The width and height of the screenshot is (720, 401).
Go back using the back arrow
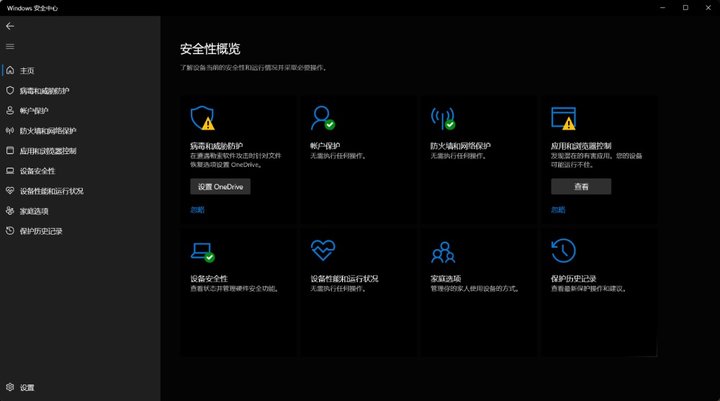coord(10,26)
